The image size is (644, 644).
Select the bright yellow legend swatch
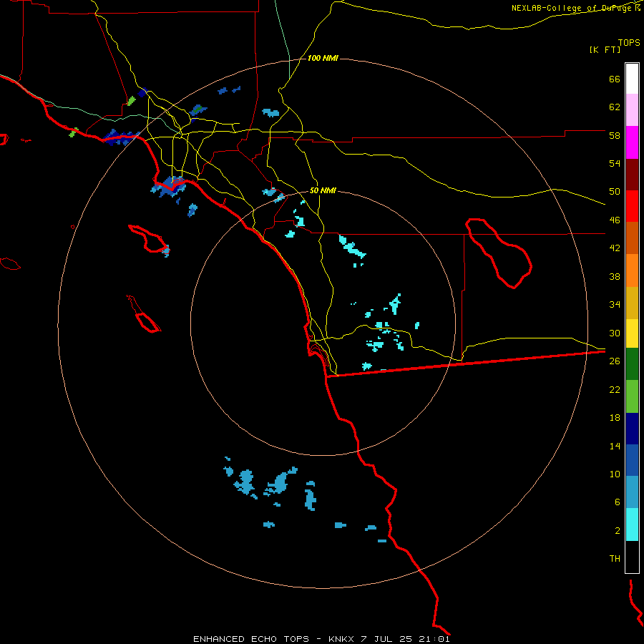(632, 333)
